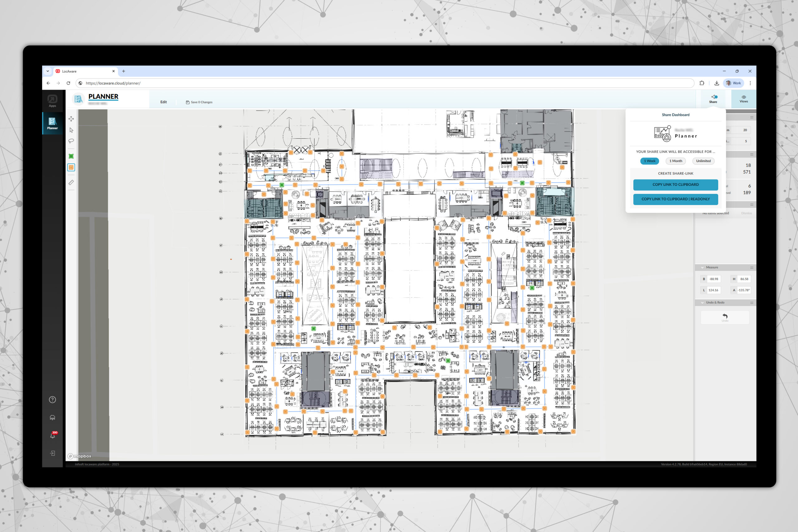Open notifications via the bell with 200 badge
Screen dimensions: 798x532
pyautogui.click(x=52, y=435)
